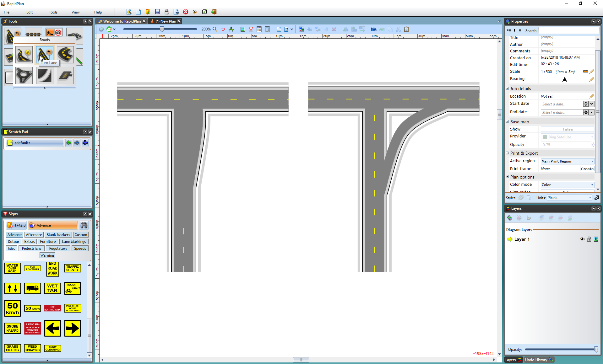Click the Create print frame button
The image size is (603, 364).
[587, 169]
